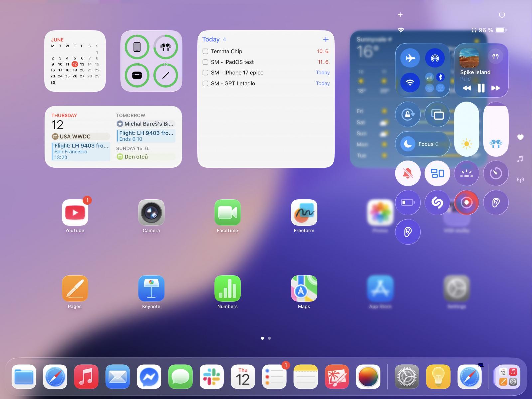532x399 pixels.
Task: Add a control with plus button
Action: [400, 15]
